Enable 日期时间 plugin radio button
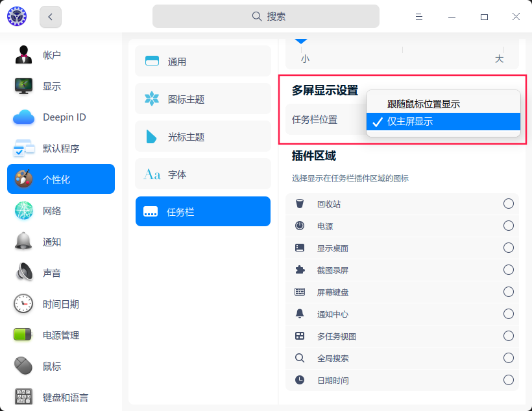Screen dimensions: 532x411 click(508, 380)
